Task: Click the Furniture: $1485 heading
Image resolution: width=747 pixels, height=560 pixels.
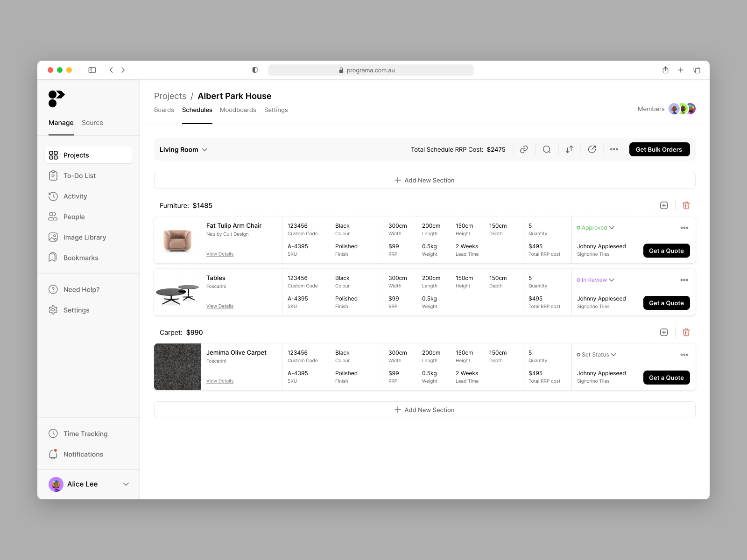Action: coord(186,205)
